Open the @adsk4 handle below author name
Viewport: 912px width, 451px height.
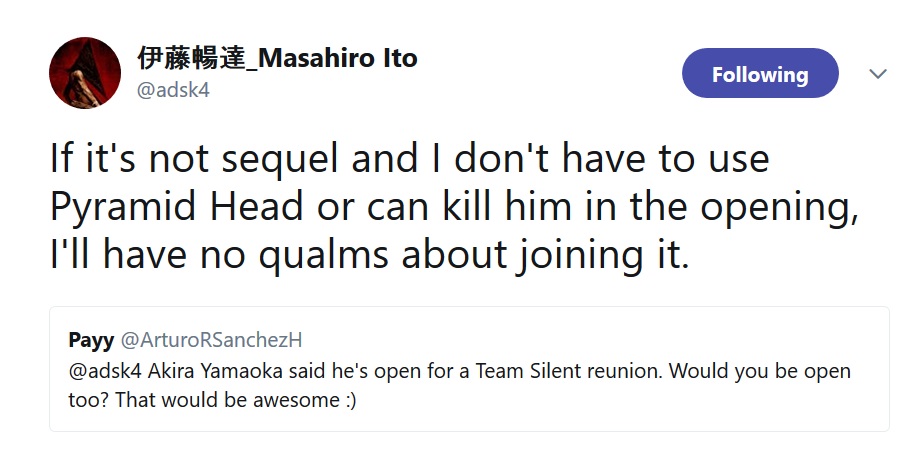(173, 90)
